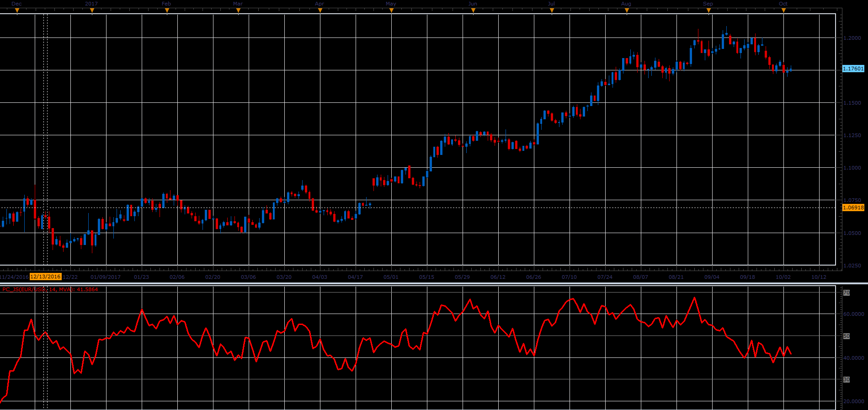Click the 30 level on indicator axis
Viewport: 868px width, 410px height.
847,379
